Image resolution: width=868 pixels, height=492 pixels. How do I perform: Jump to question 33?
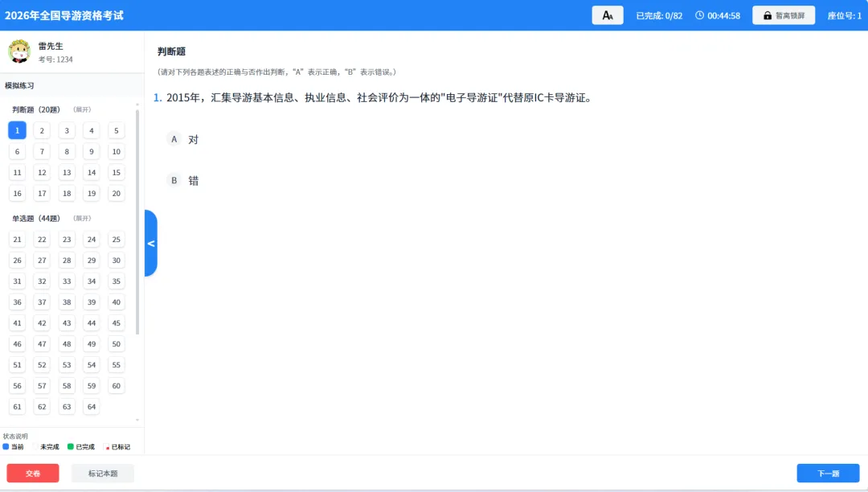tap(67, 281)
